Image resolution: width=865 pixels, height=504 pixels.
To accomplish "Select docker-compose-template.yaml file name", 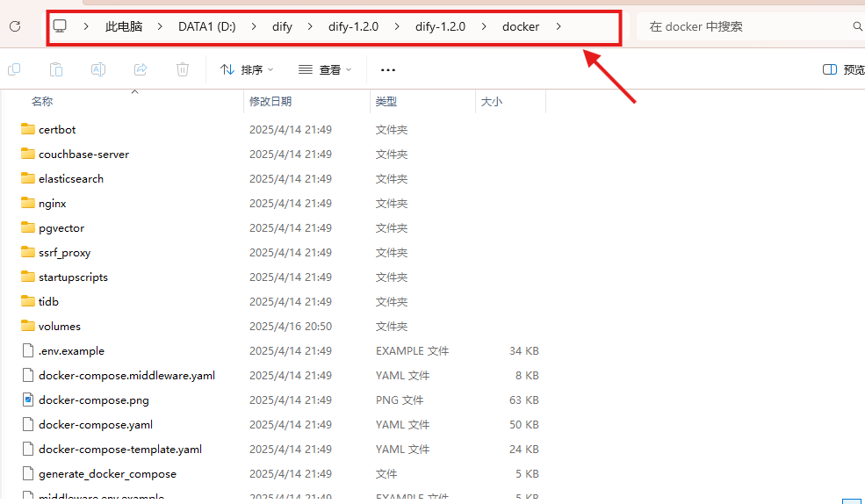I will (x=120, y=450).
